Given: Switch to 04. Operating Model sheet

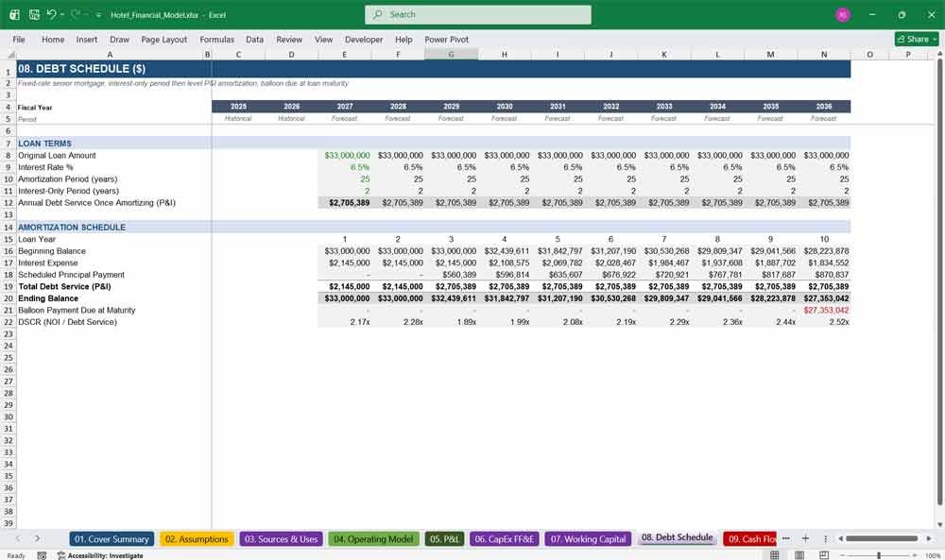Looking at the screenshot, I should [x=373, y=539].
